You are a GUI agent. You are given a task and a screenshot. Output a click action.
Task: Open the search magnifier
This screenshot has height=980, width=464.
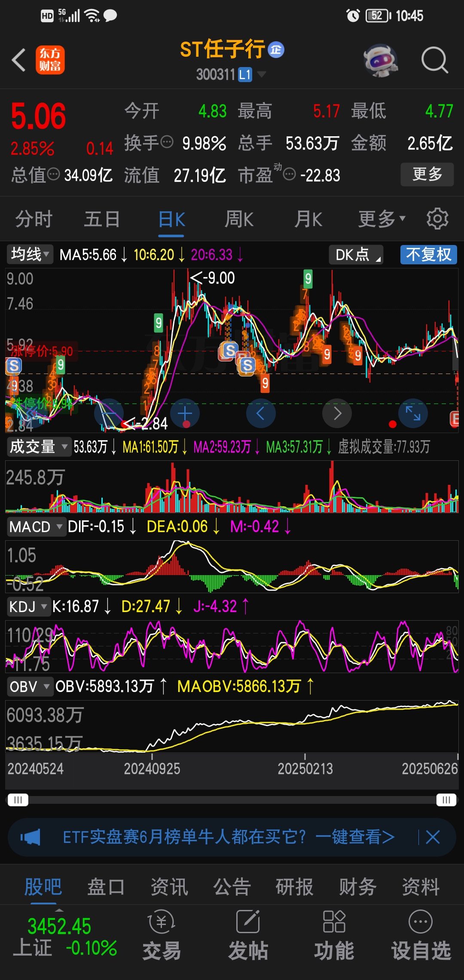coord(434,60)
